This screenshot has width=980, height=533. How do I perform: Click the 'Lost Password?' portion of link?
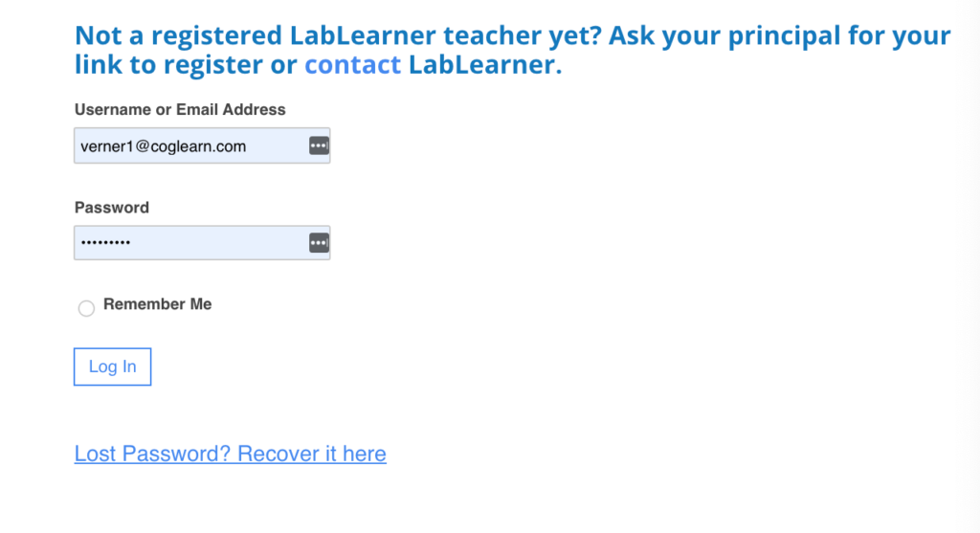click(152, 454)
